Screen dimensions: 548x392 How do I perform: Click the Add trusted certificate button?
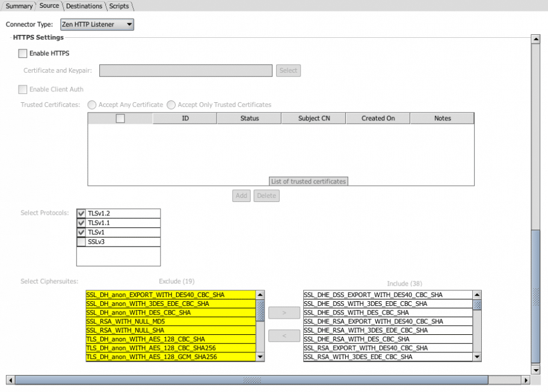(241, 195)
